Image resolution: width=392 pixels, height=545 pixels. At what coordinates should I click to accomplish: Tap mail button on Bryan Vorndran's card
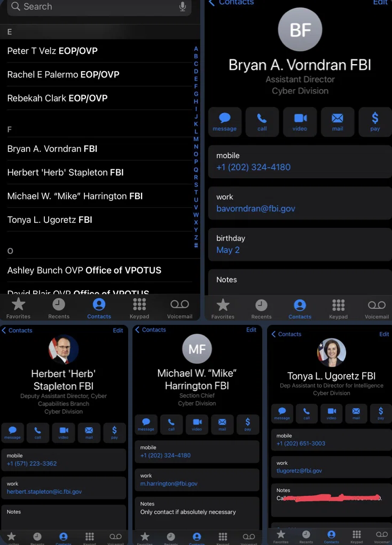click(338, 122)
